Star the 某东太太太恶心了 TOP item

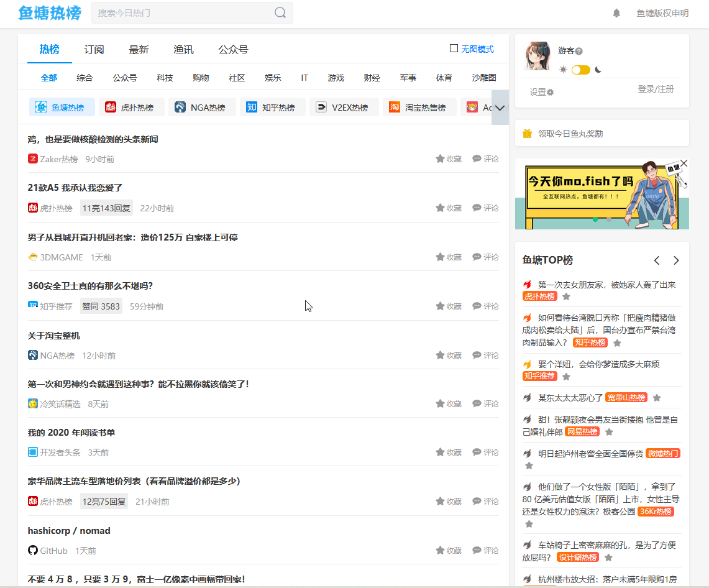pos(657,398)
